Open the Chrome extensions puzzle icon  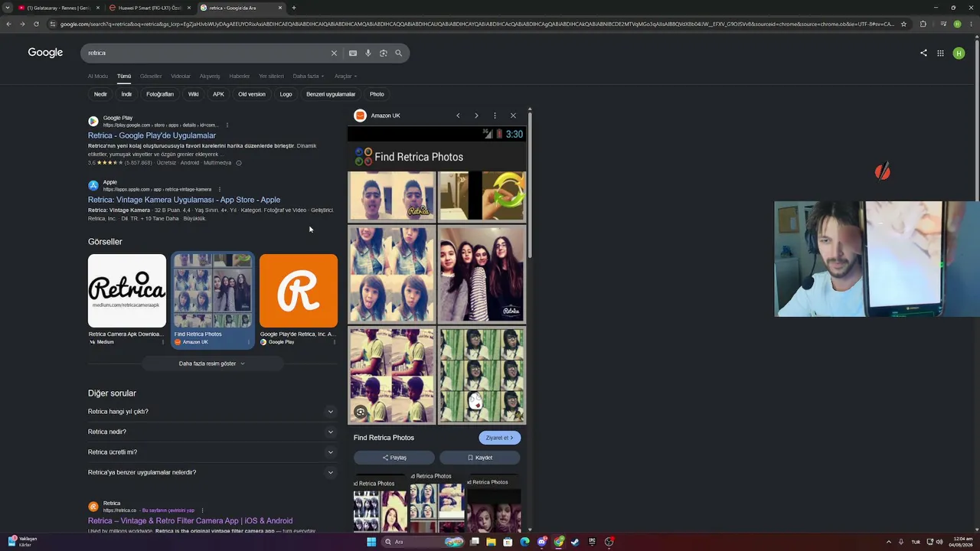click(923, 24)
